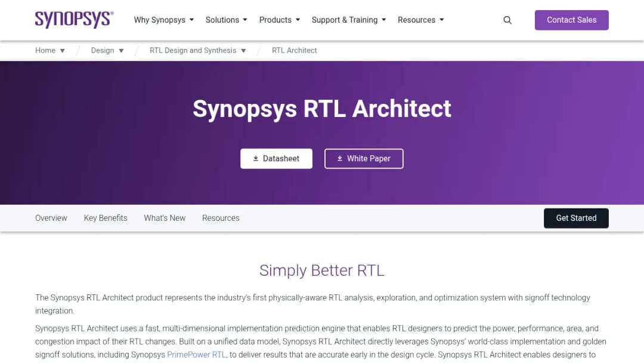Click the Synopsys logo
Screen dimensions: 644x363
tap(75, 19)
